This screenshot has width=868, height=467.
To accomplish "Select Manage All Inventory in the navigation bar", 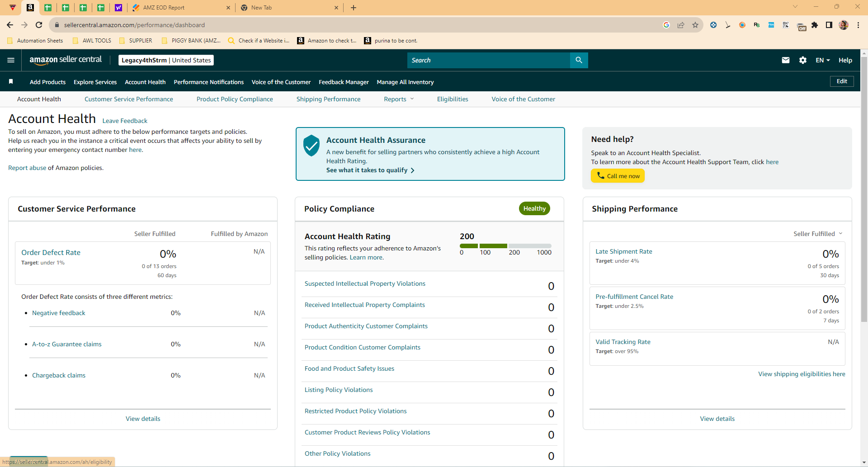I will click(405, 82).
